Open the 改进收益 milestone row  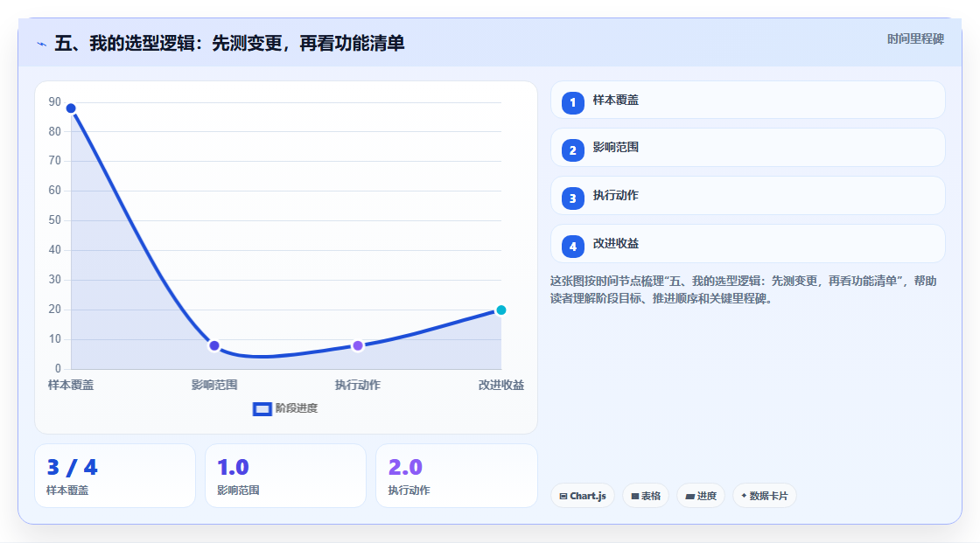[747, 244]
